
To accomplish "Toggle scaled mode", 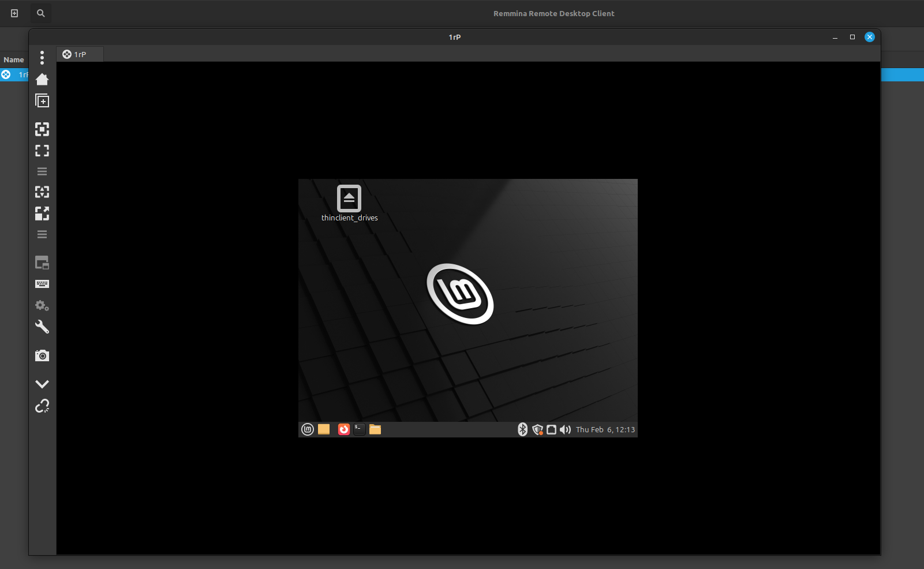I will (x=42, y=214).
